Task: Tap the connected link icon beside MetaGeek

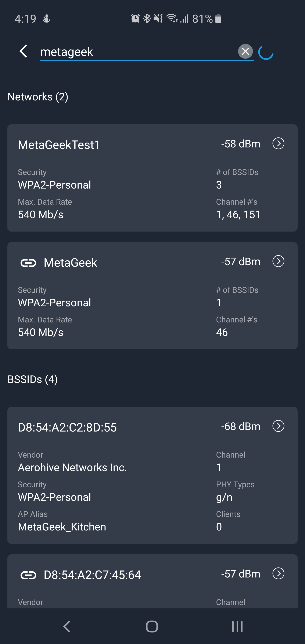Action: coord(28,263)
